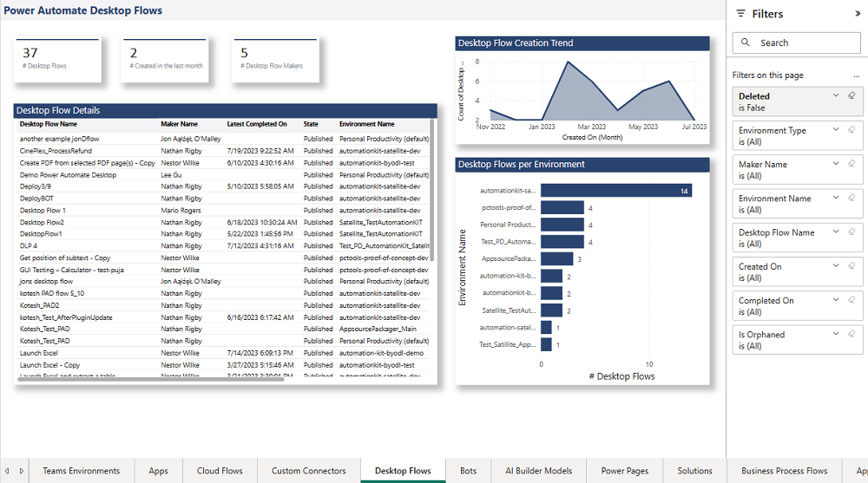Open the Custom Connectors tab
This screenshot has height=483, width=868.
(x=309, y=471)
